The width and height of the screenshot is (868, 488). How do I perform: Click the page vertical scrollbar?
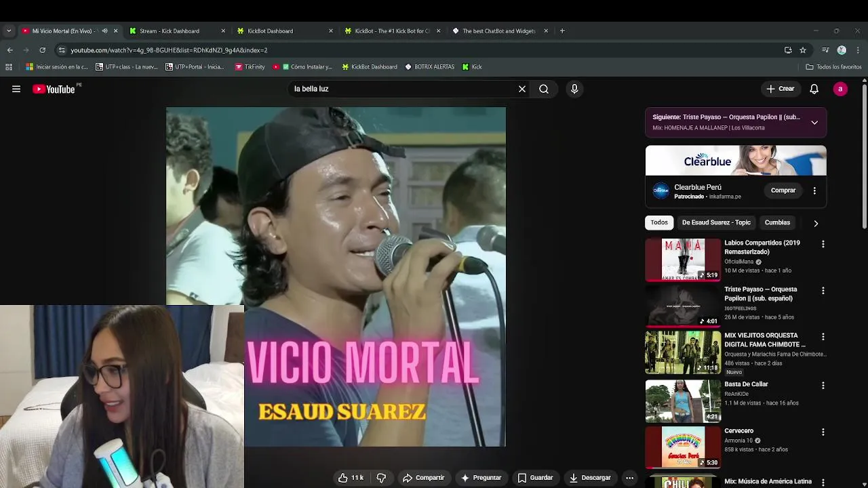pos(864,156)
